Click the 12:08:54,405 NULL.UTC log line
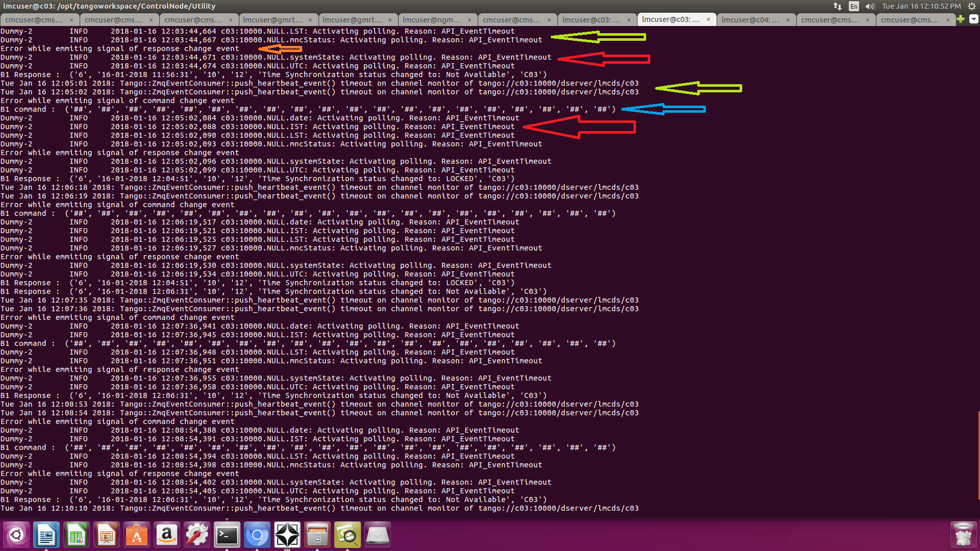 click(257, 491)
